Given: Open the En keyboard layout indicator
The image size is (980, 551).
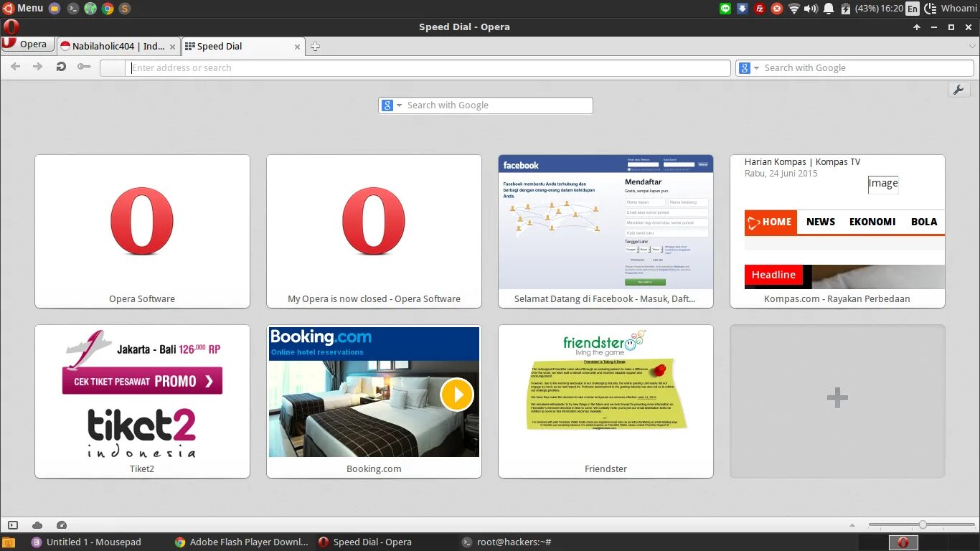Looking at the screenshot, I should (913, 9).
